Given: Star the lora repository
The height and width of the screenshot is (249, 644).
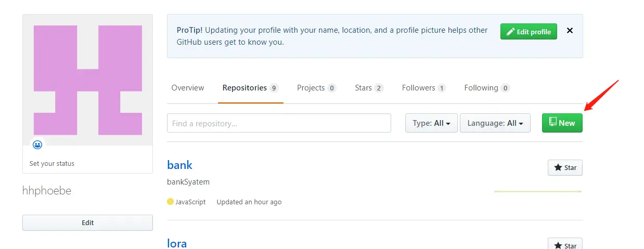Looking at the screenshot, I should click(565, 245).
